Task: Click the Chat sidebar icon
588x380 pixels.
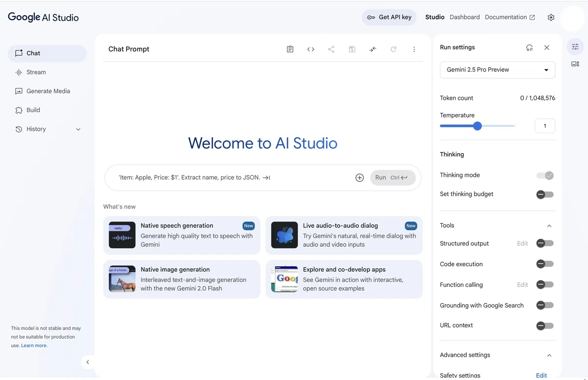Action: tap(19, 53)
